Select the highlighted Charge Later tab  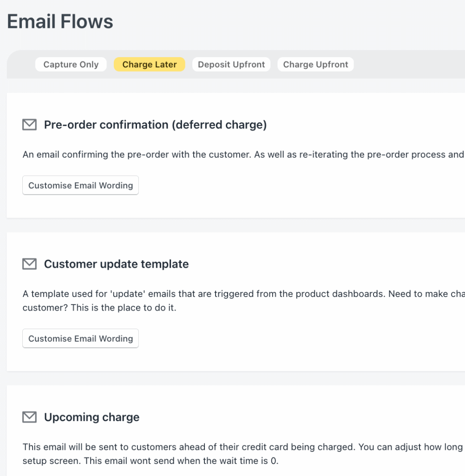click(x=149, y=65)
